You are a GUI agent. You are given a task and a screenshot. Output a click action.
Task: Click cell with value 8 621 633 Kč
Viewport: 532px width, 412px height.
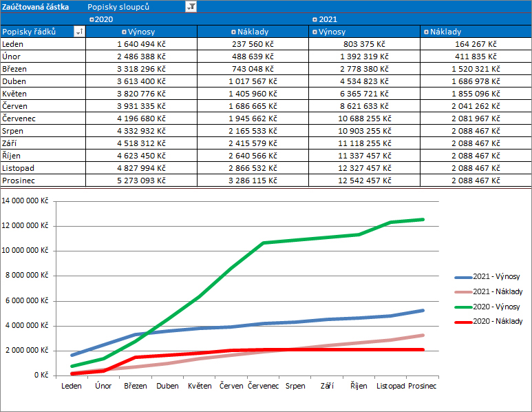click(x=364, y=106)
